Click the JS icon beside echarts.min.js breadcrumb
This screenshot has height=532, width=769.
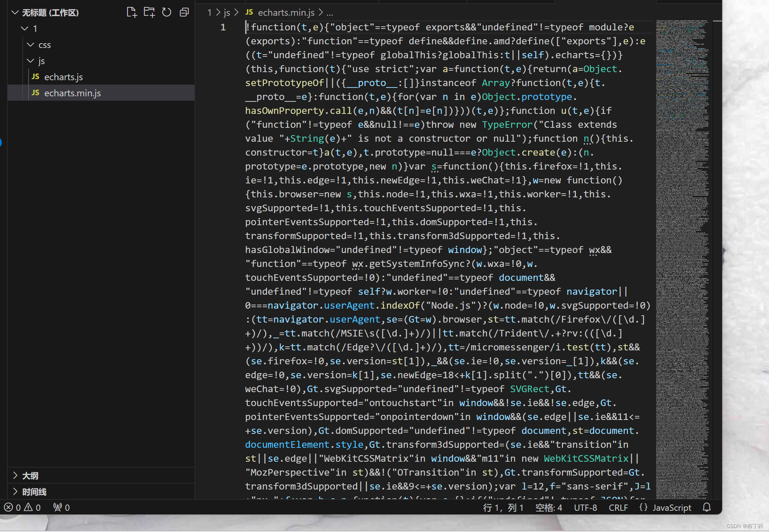click(x=249, y=12)
